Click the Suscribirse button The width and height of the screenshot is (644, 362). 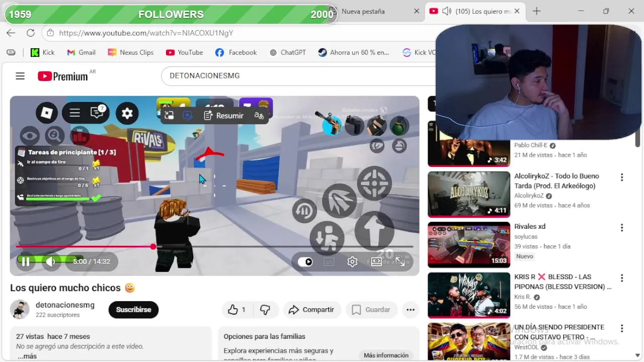[x=133, y=310]
